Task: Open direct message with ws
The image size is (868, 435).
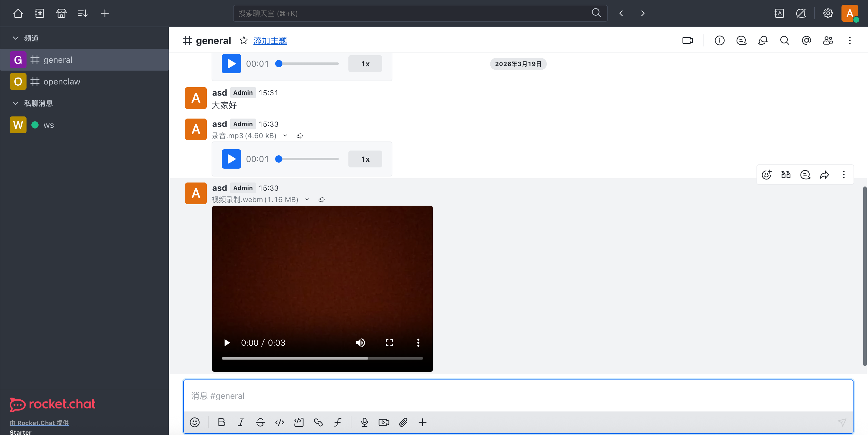Action: pos(49,125)
